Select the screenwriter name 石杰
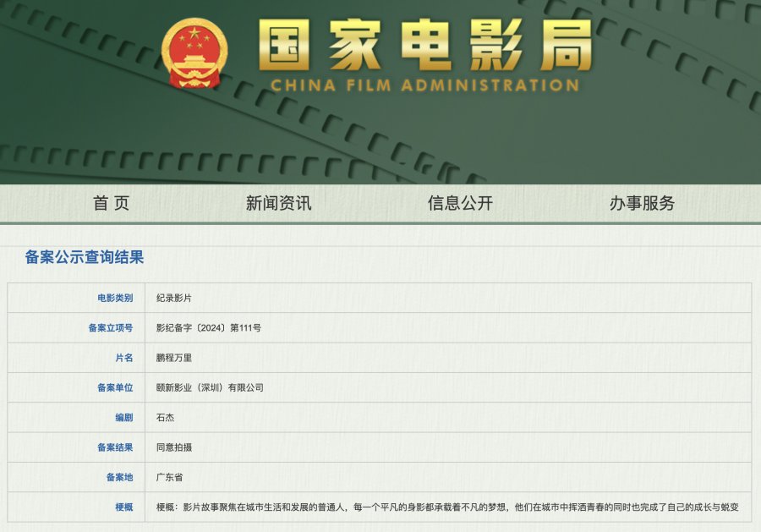 (165, 418)
